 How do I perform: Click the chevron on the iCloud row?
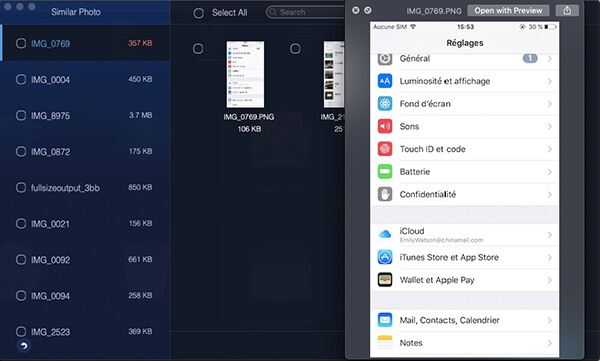point(549,234)
